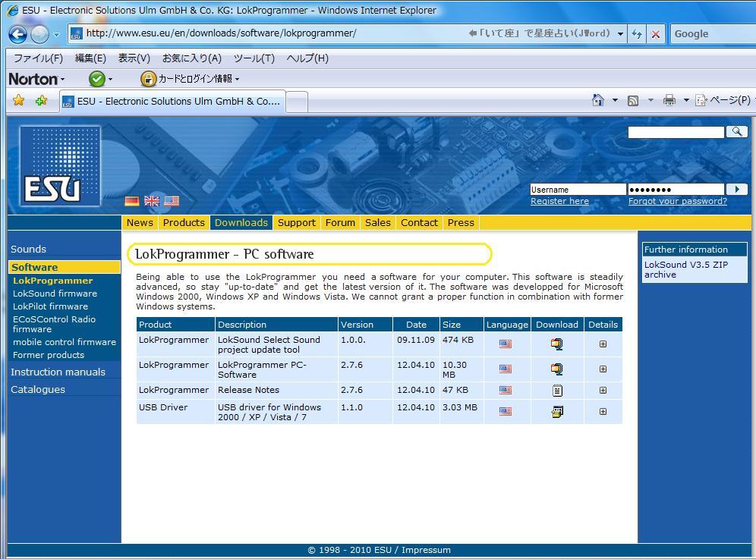Viewport: 756px width, 559px height.
Task: Download LokProgrammer PC-Software 2.7.6 installer
Action: pos(556,369)
